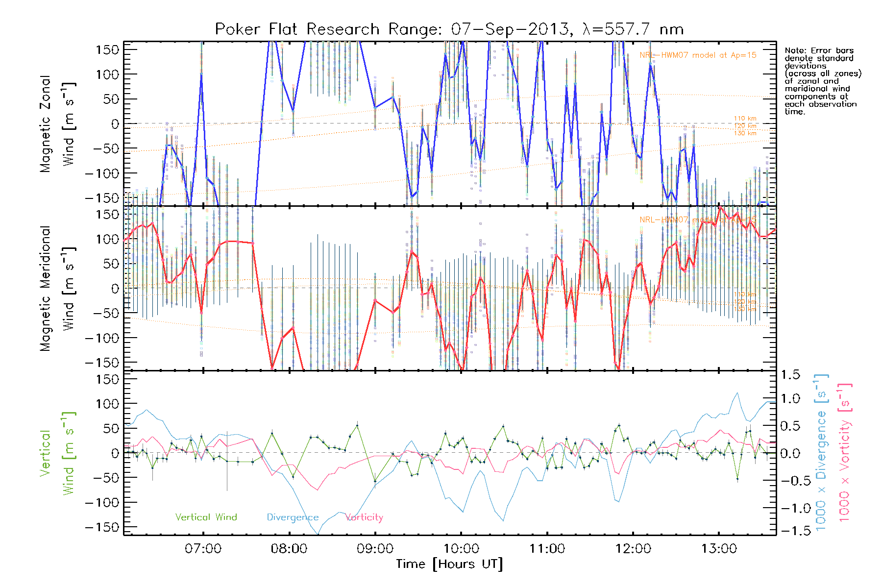Click the Time [Hours UT] axis title

[449, 564]
